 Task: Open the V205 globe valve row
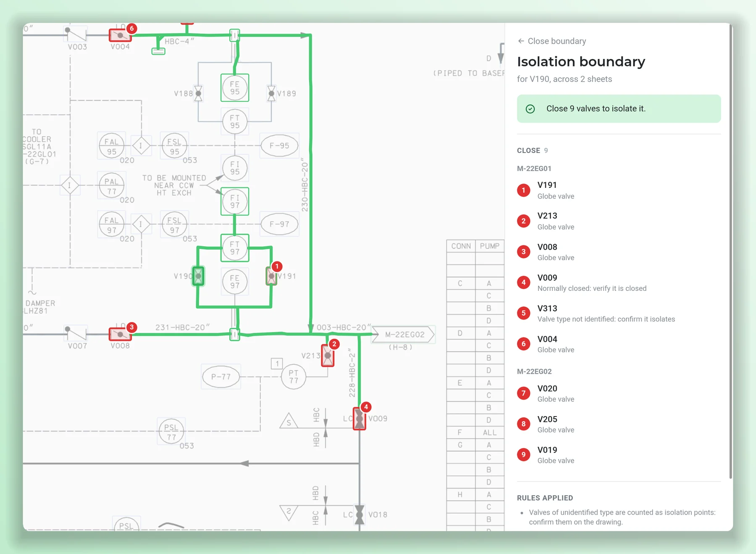pos(619,424)
